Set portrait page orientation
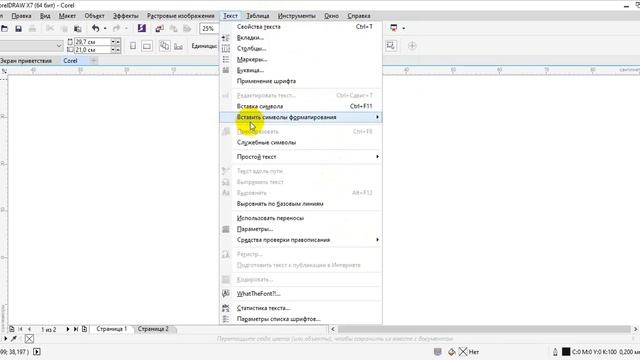 click(x=133, y=46)
